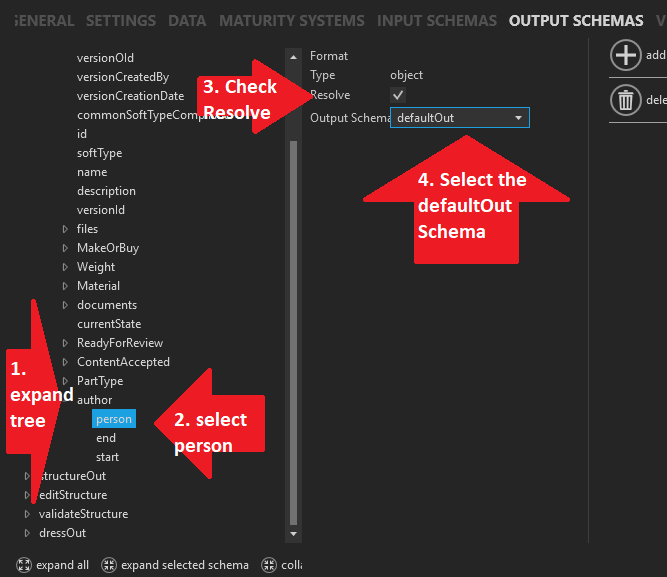This screenshot has width=667, height=577.
Task: Expand the Weight node arrow
Action: coord(65,267)
